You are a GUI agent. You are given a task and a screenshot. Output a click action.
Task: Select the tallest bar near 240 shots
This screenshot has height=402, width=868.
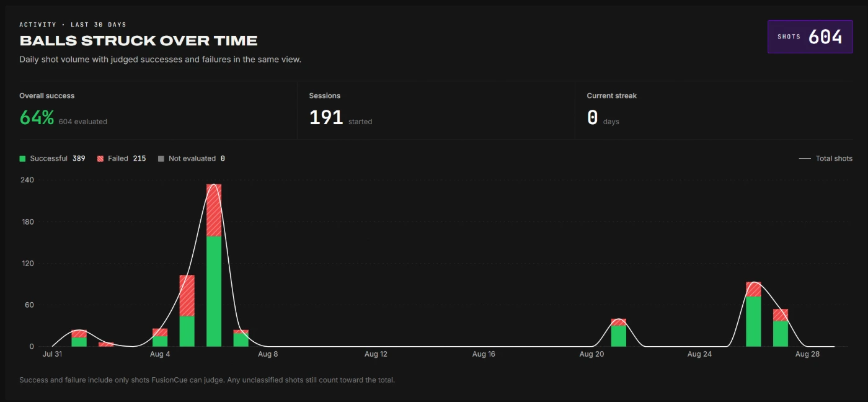(x=214, y=266)
